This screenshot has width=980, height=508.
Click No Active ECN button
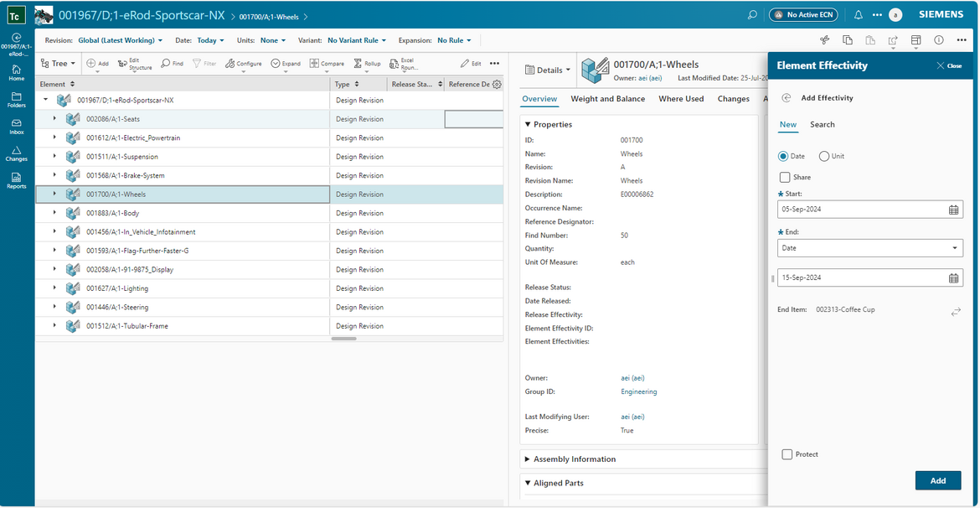(803, 14)
